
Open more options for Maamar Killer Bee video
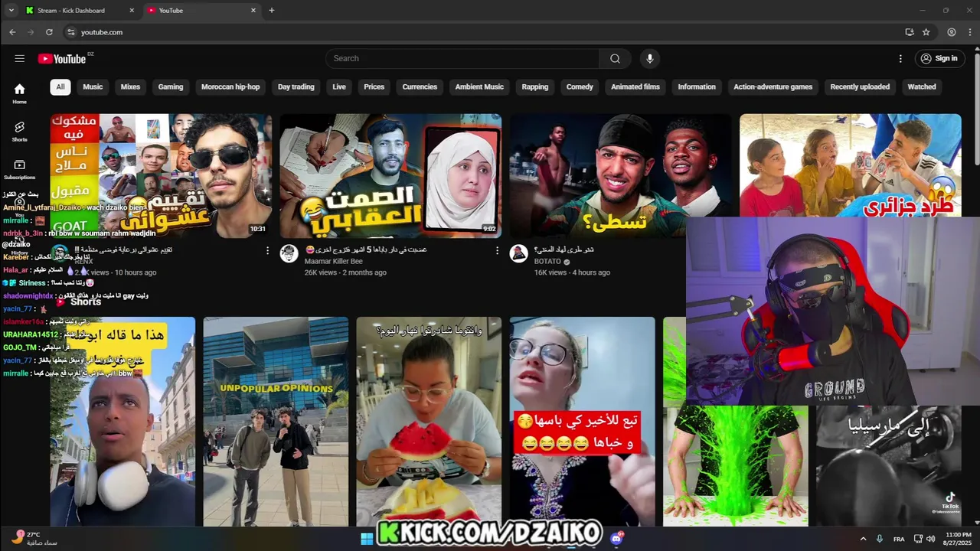pos(497,250)
